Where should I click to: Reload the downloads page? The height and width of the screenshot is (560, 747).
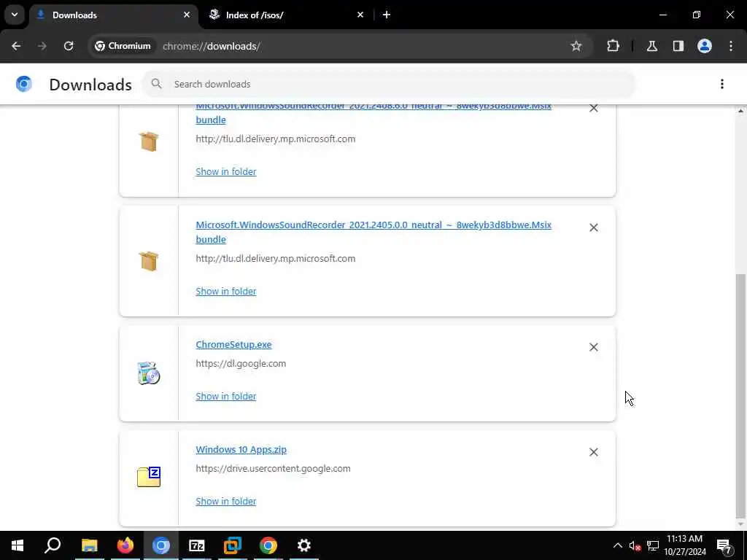click(x=69, y=46)
